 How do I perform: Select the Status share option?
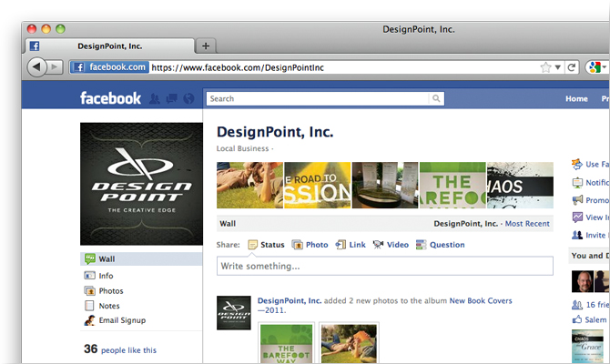[267, 245]
